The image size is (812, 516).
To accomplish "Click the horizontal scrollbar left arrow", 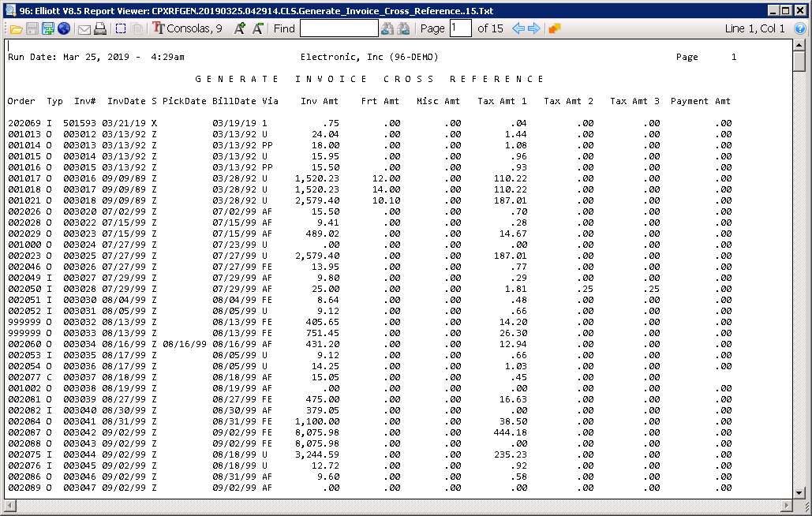I will point(9,505).
